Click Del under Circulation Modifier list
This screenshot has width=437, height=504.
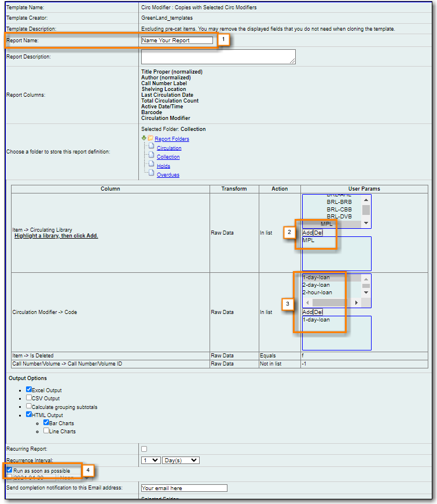tap(318, 312)
